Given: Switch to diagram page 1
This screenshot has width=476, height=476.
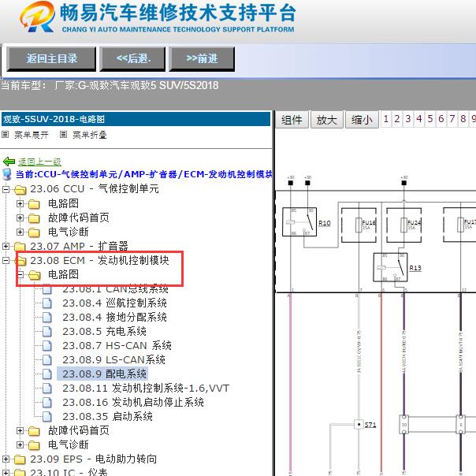Looking at the screenshot, I should 386,119.
